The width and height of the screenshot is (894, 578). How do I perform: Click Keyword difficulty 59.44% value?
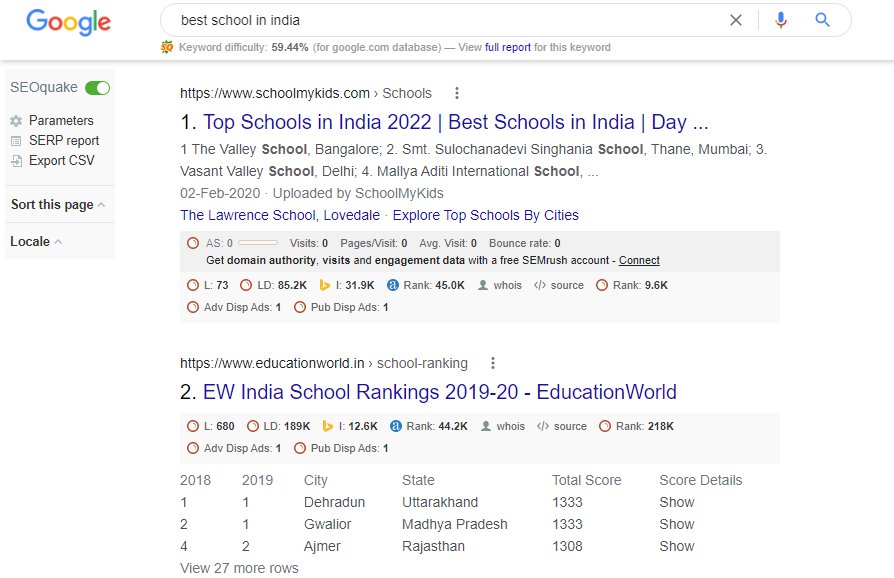click(x=290, y=47)
